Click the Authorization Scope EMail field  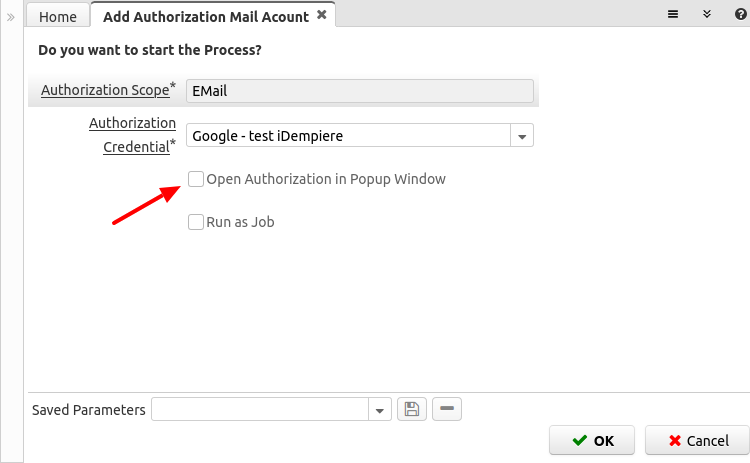pos(358,90)
